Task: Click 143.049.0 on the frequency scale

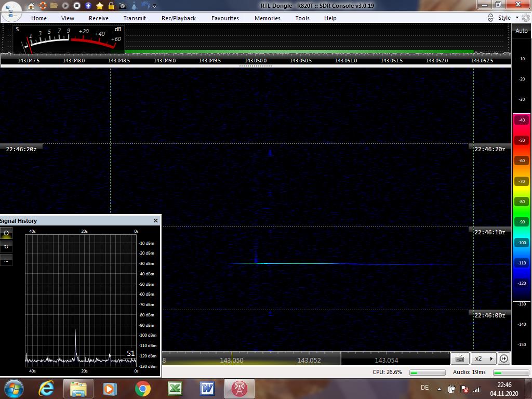Action: pyautogui.click(x=165, y=60)
